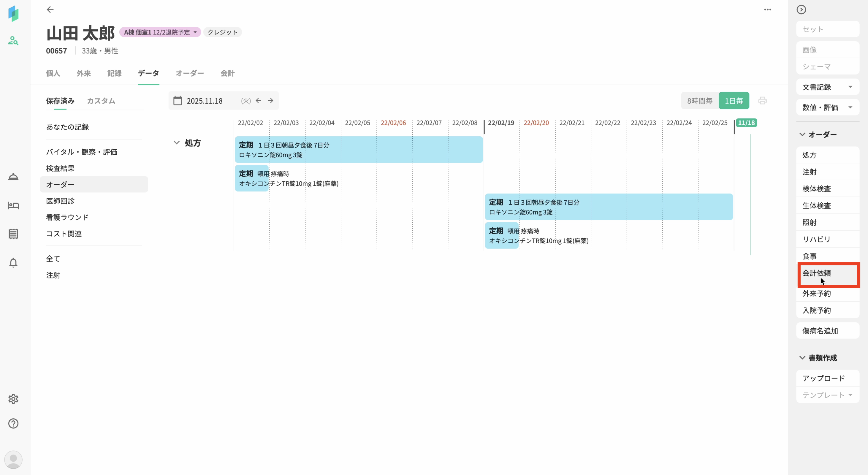This screenshot has width=868, height=475.
Task: Open the three-dot more options menu
Action: pos(768,9)
